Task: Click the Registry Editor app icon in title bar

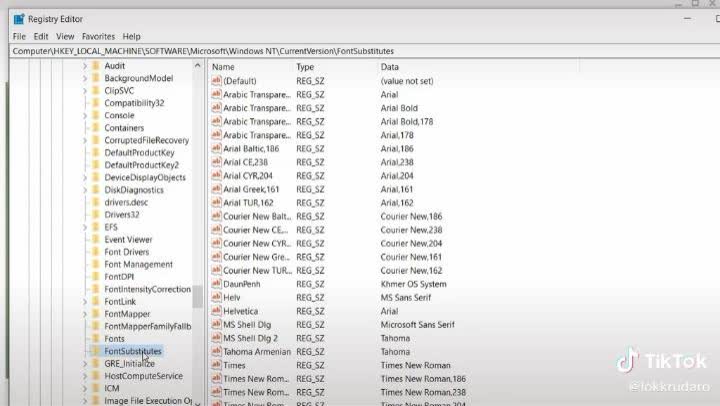Action: pyautogui.click(x=18, y=19)
